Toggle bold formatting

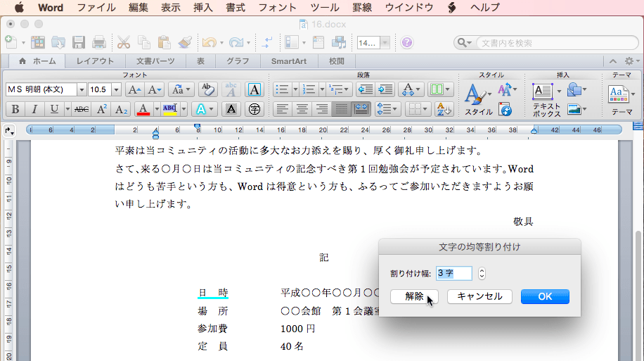(x=15, y=109)
